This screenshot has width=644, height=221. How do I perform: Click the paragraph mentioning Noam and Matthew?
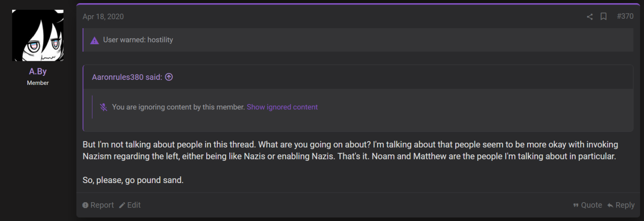pyautogui.click(x=350, y=150)
